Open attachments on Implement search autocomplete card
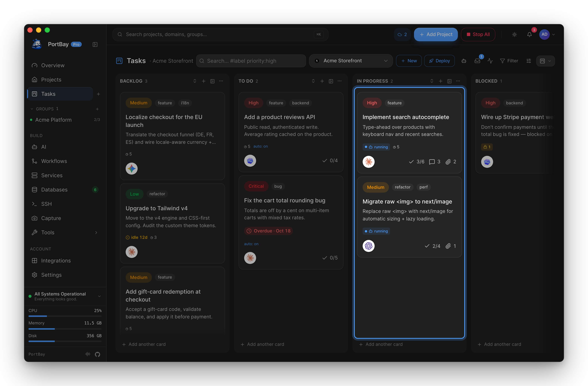 (x=451, y=162)
